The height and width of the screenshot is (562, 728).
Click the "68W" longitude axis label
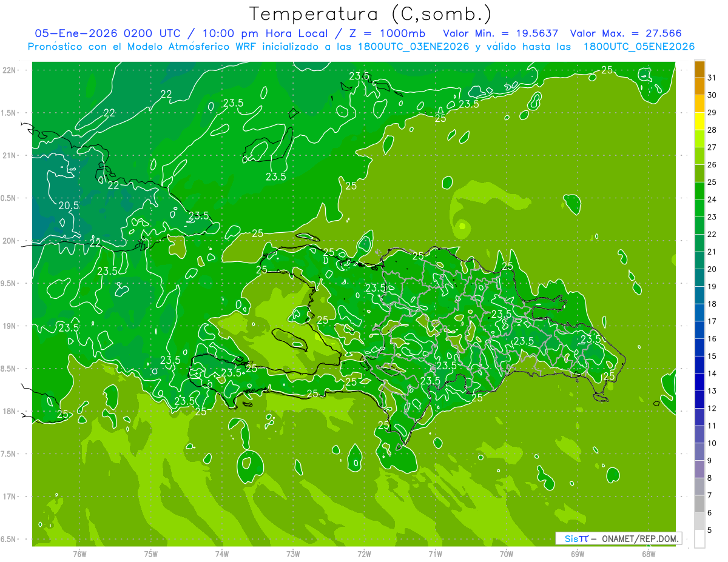click(x=649, y=554)
